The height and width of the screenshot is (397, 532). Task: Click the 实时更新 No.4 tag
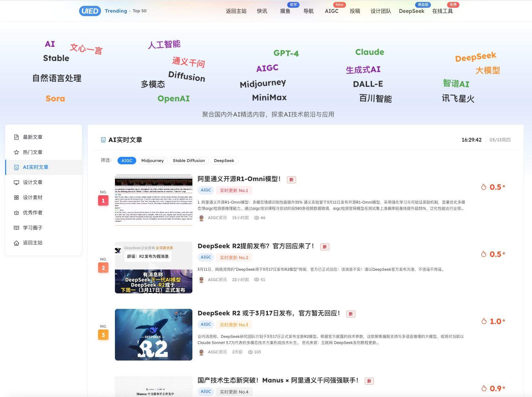click(x=234, y=392)
